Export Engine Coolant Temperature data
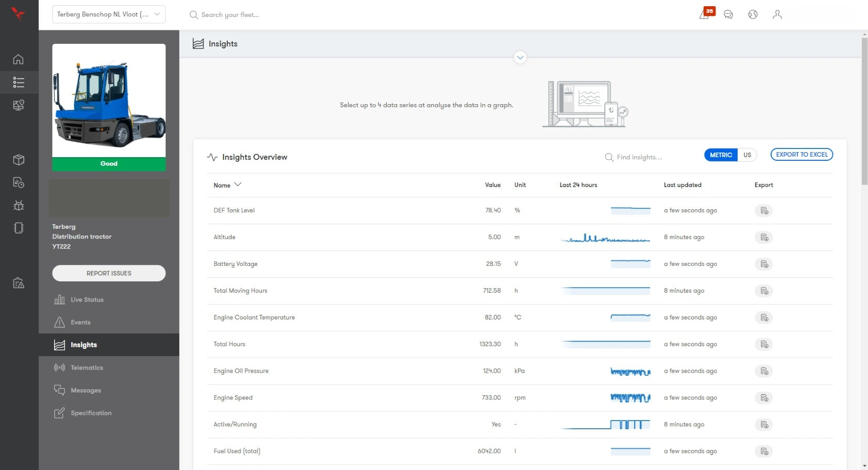 point(764,318)
